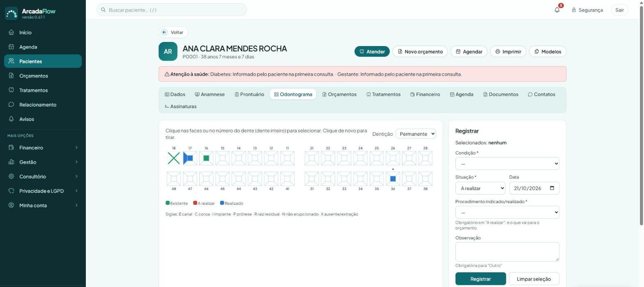Click Limpar seleção button

point(534,279)
